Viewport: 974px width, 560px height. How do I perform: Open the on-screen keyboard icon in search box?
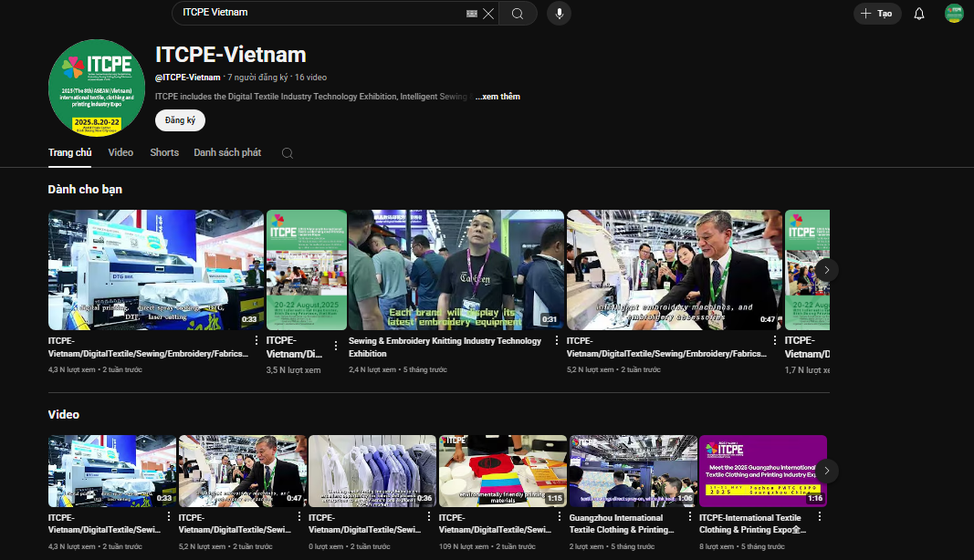click(x=471, y=14)
